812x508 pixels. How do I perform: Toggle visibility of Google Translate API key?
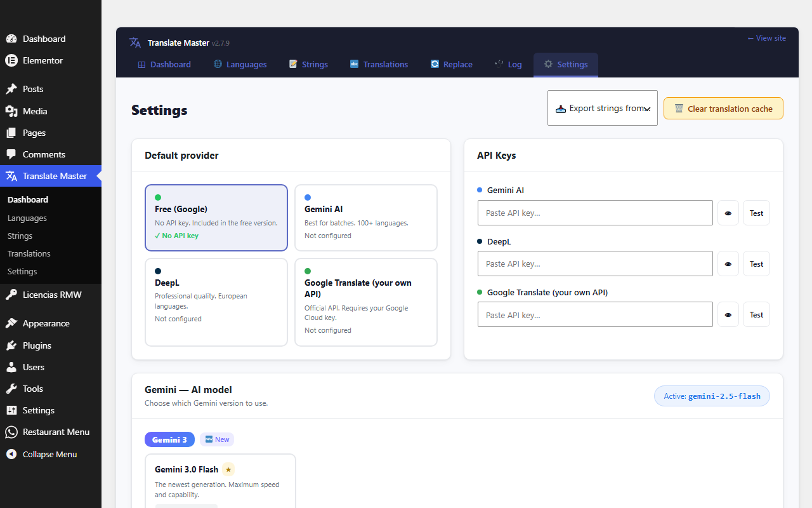coord(728,314)
